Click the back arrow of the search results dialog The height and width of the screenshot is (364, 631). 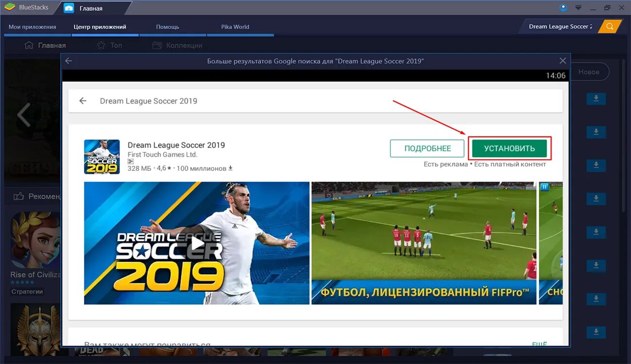click(x=68, y=61)
